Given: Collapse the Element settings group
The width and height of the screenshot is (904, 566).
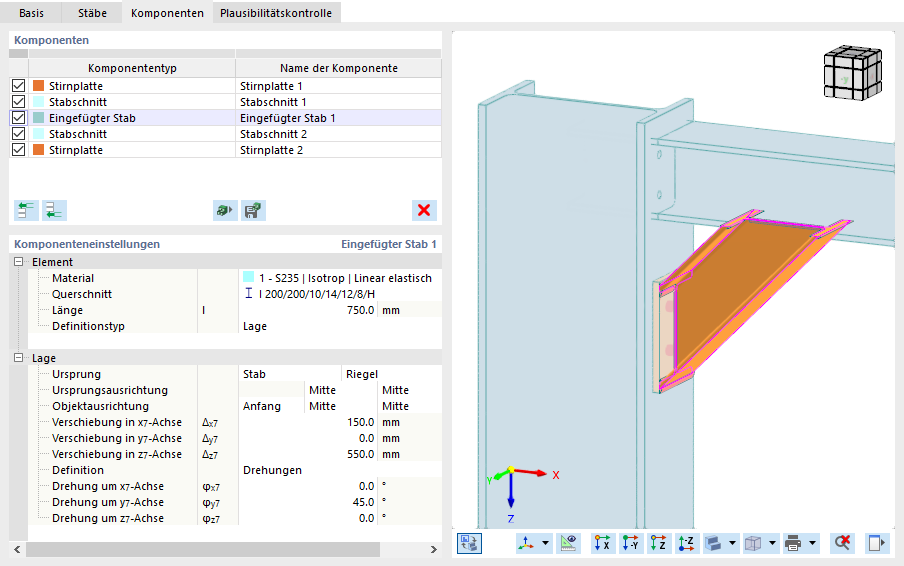Looking at the screenshot, I should (x=18, y=262).
